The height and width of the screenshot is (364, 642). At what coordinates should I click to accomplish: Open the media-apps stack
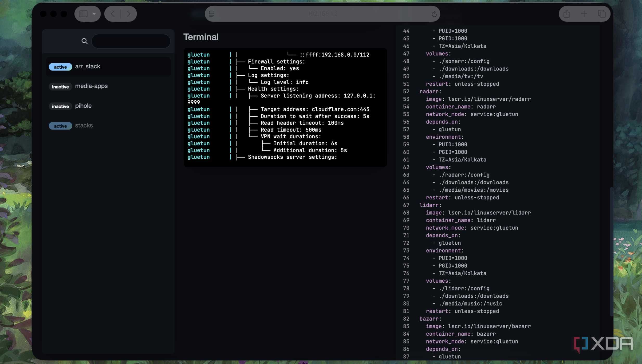pyautogui.click(x=108, y=86)
